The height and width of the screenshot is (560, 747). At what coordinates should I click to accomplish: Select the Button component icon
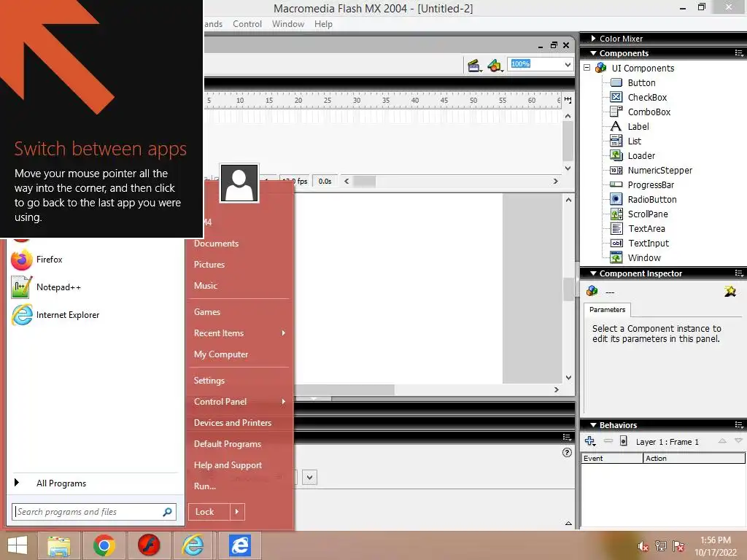(x=616, y=82)
